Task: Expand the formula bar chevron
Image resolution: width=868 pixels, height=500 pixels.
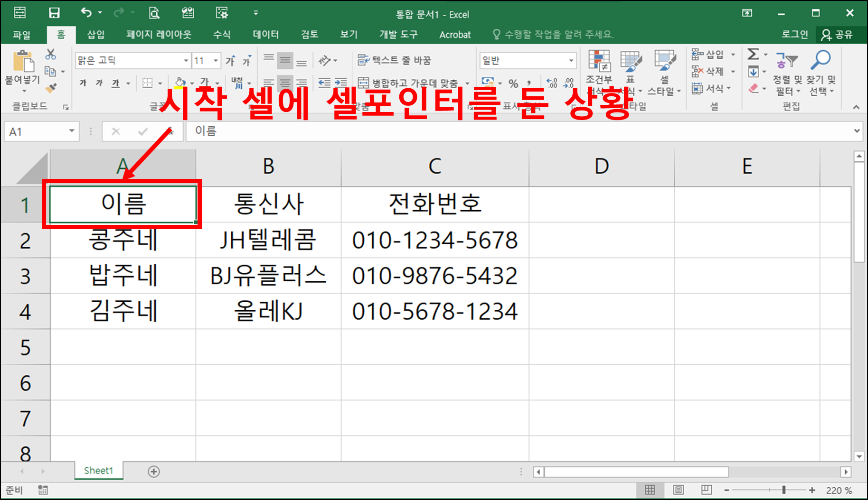Action: coord(857,131)
